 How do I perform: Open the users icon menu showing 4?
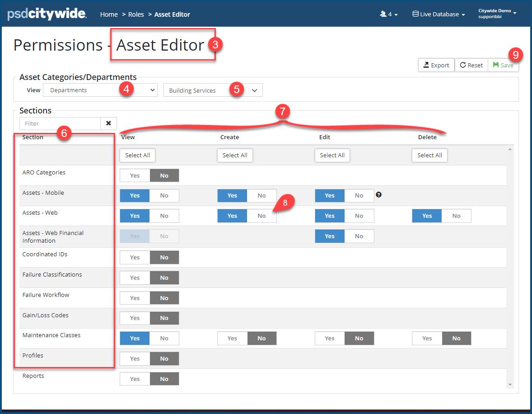388,14
